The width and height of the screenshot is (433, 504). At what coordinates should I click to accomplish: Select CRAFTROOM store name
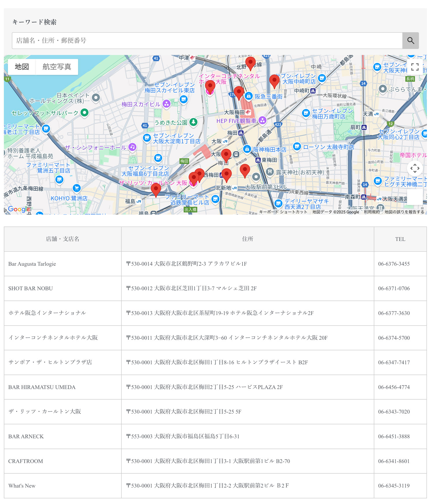(26, 461)
